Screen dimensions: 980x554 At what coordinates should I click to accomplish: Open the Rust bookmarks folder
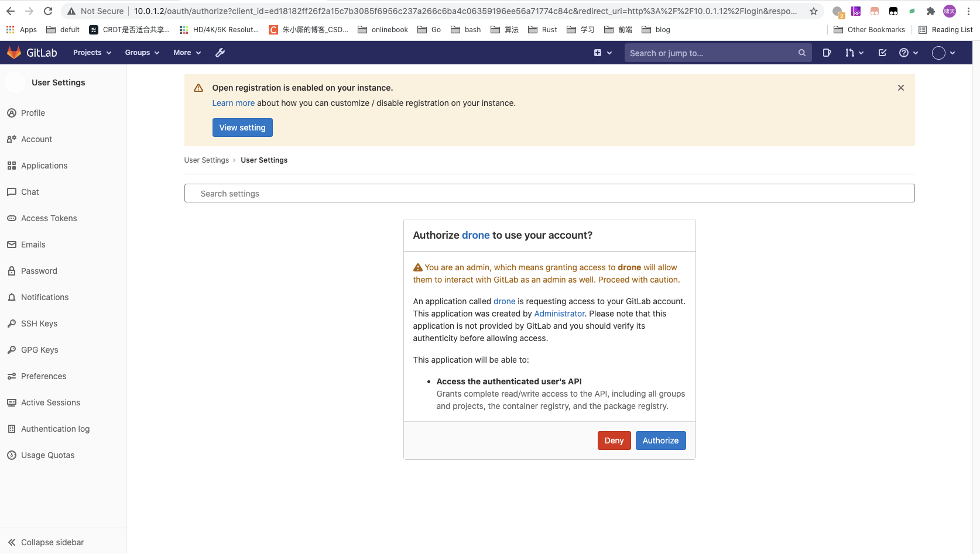point(543,30)
